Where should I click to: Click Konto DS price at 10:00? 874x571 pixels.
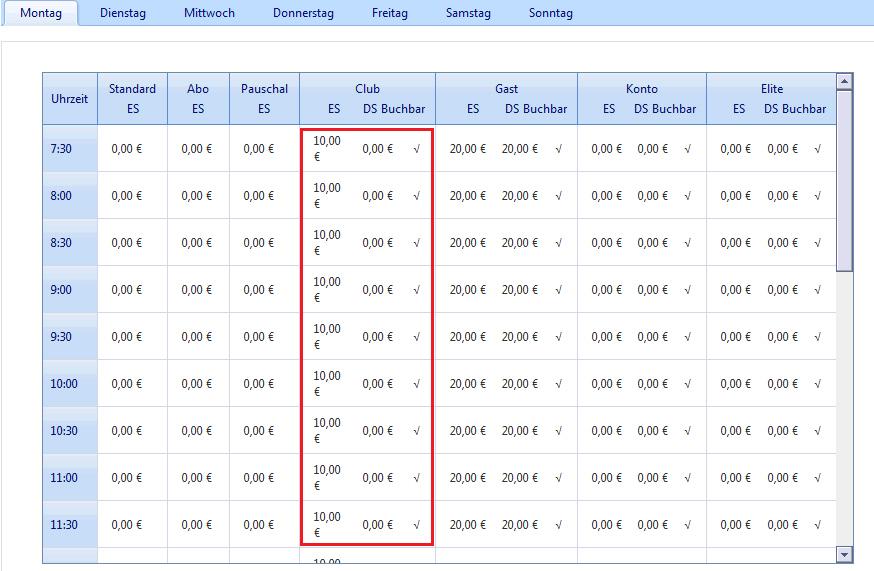click(653, 384)
